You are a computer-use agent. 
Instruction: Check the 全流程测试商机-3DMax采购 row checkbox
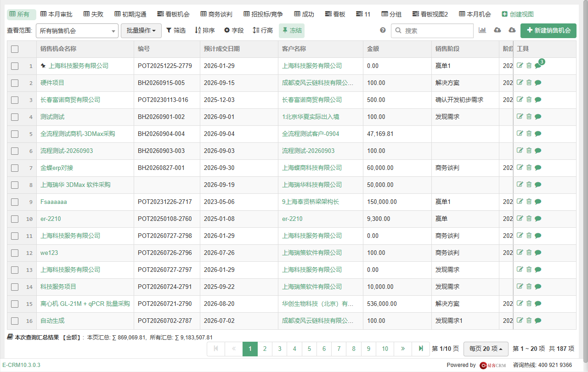click(15, 134)
